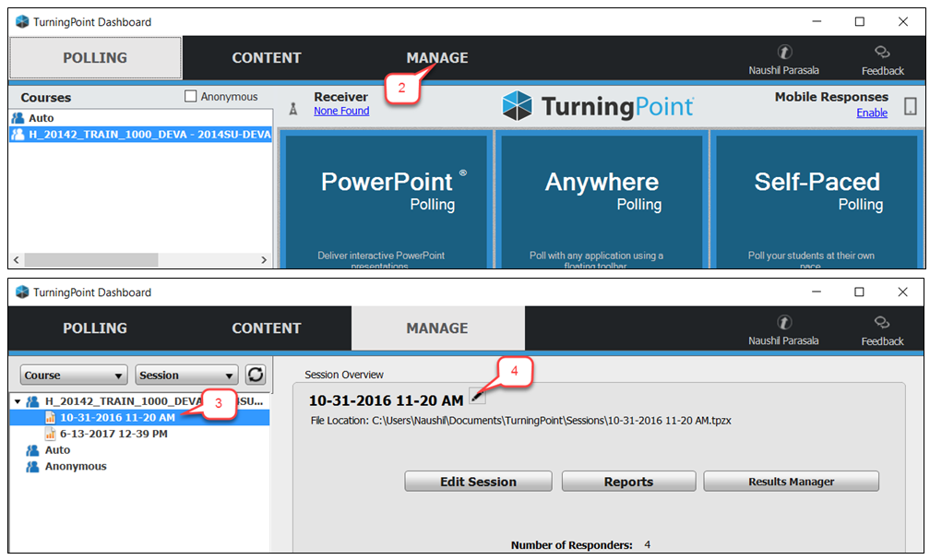
Task: Click the people icon beside Auto in Manage tree
Action: (32, 450)
